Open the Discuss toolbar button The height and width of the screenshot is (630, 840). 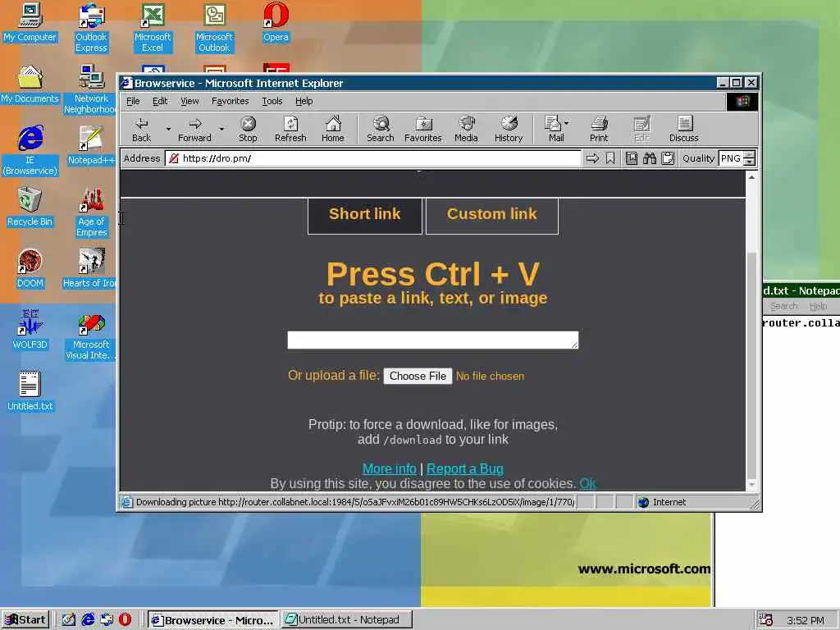[x=683, y=129]
